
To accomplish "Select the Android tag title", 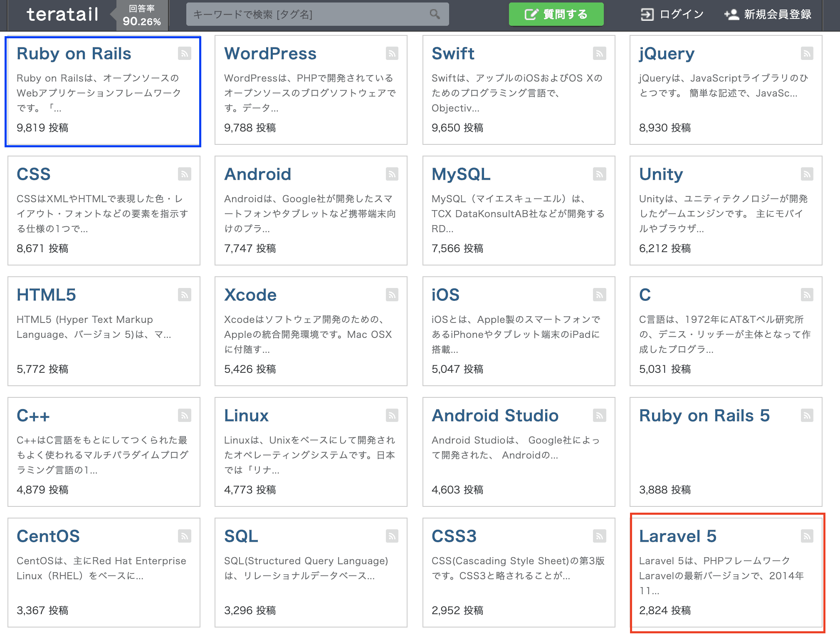I will [x=258, y=174].
